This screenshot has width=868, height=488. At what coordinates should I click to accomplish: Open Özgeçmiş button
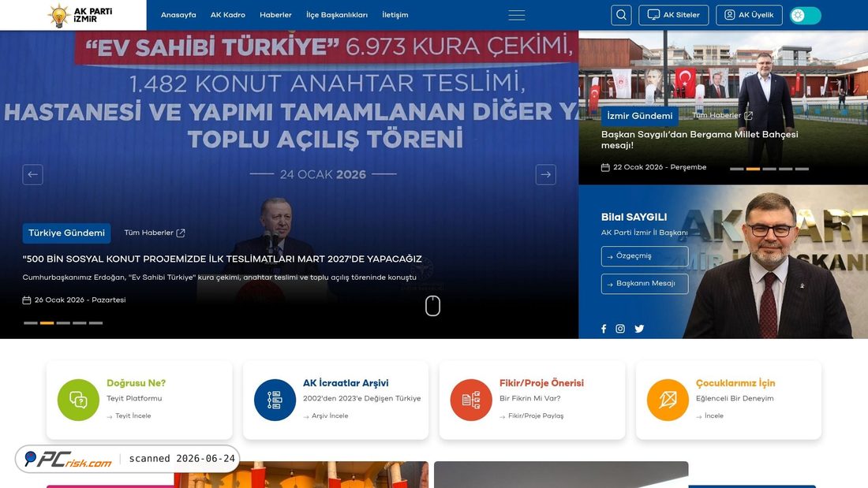pyautogui.click(x=645, y=256)
